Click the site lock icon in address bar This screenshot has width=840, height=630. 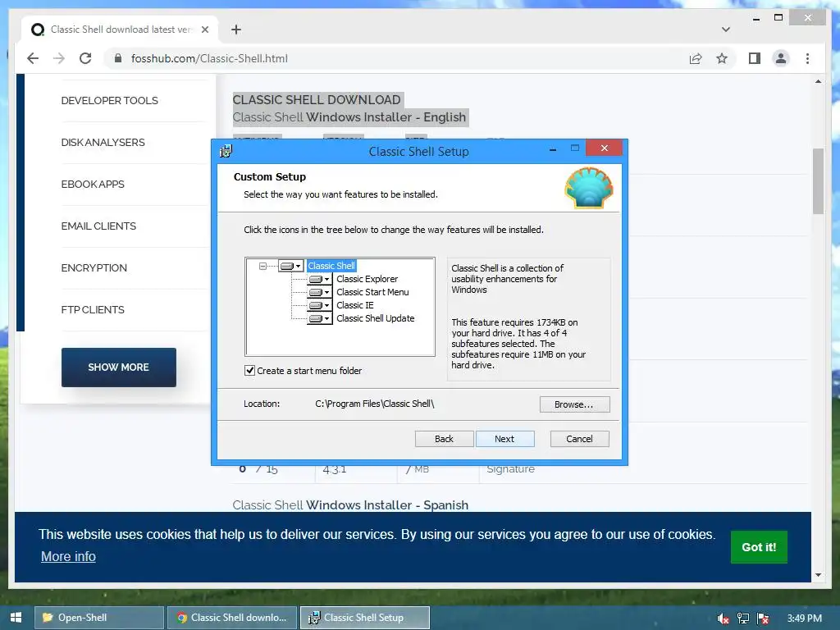(x=118, y=58)
